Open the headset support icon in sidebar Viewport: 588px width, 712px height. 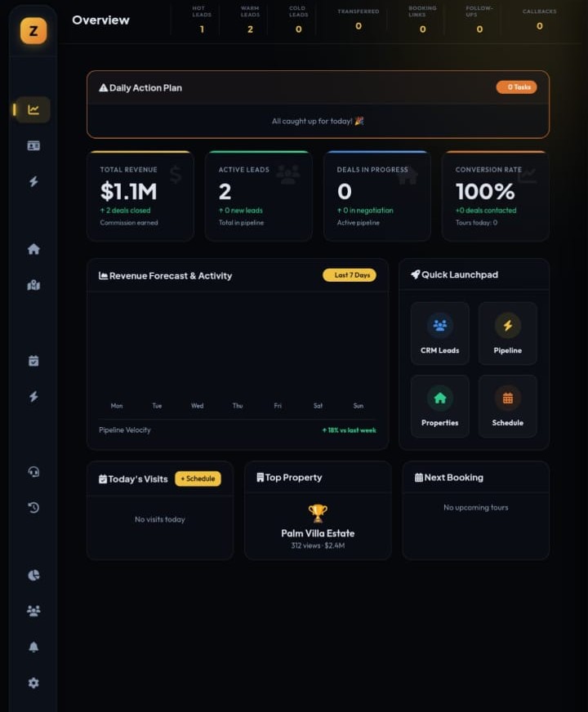coord(33,472)
